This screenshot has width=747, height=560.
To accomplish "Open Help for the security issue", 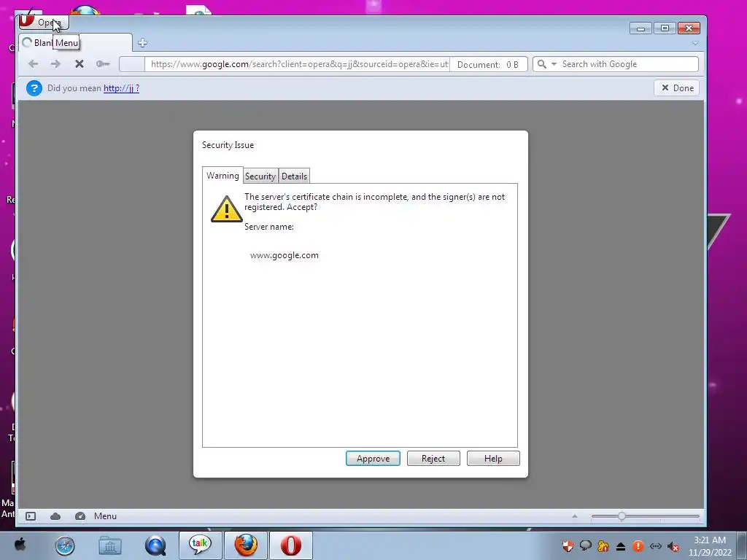I will coord(493,459).
